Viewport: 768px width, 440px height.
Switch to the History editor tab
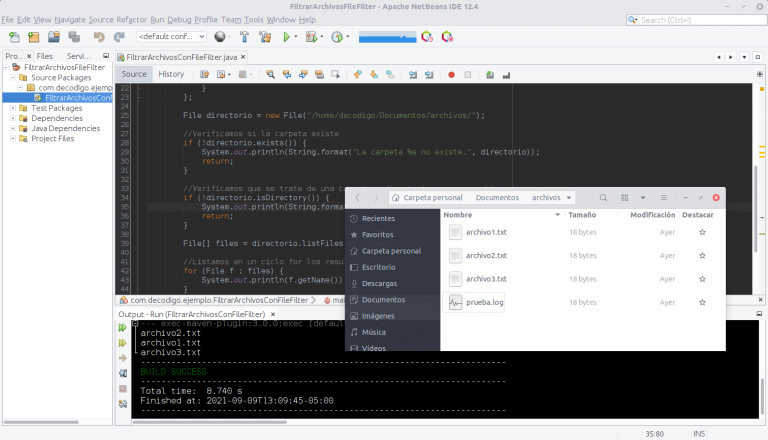pos(171,74)
